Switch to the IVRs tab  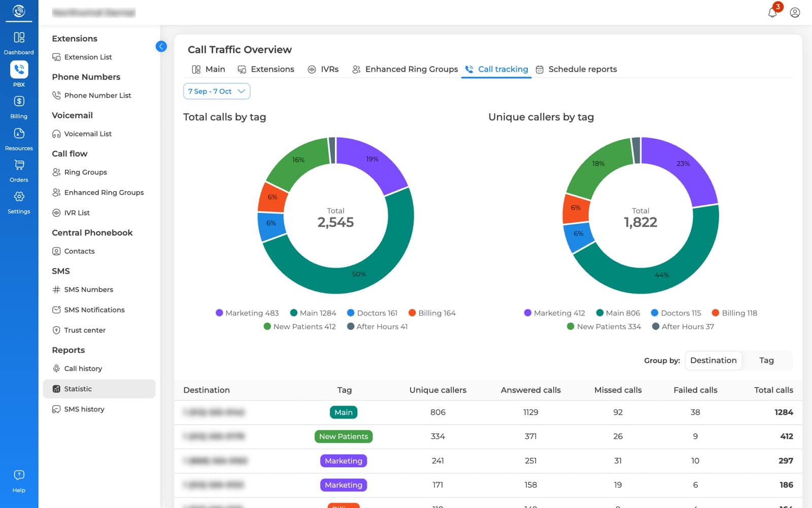[x=323, y=69]
